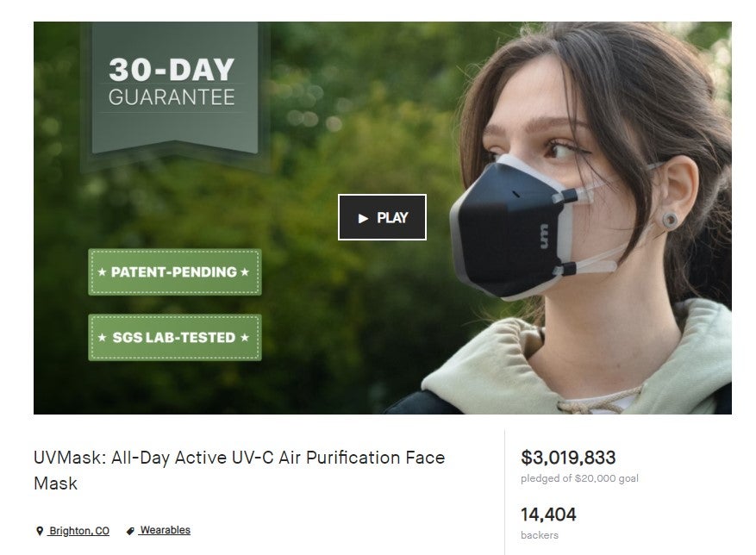The height and width of the screenshot is (555, 756).
Task: Click the play triangle icon
Action: coord(363,218)
